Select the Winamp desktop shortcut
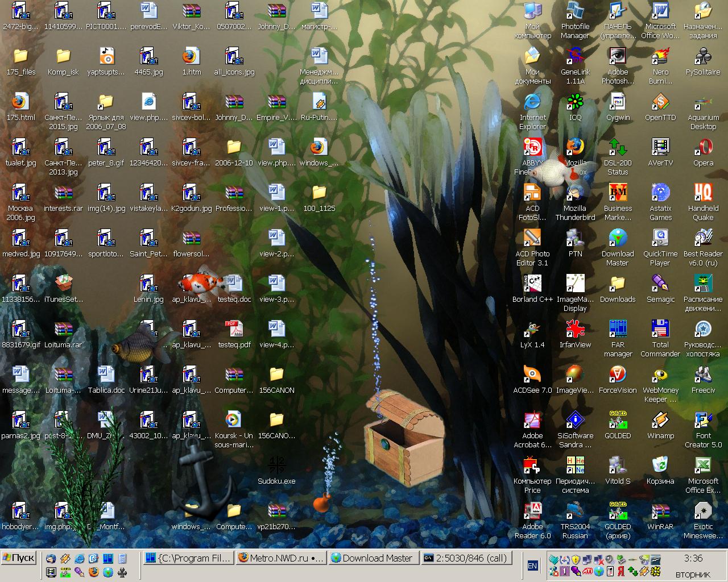728x582 pixels. [x=660, y=421]
